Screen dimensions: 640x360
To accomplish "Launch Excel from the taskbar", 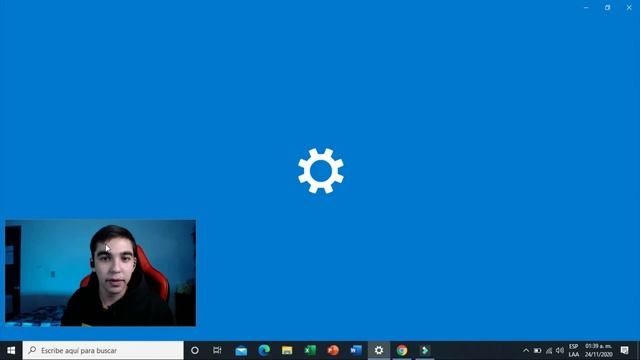I will [x=310, y=350].
